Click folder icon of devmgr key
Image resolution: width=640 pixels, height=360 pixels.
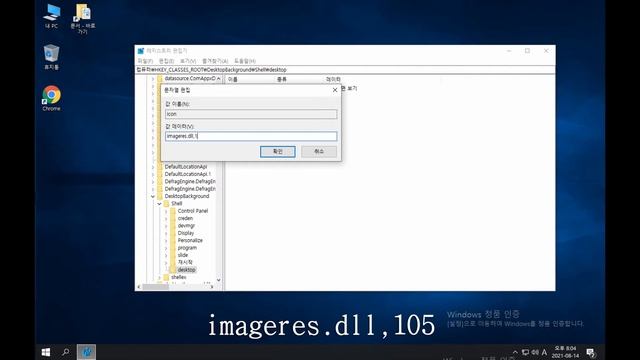pyautogui.click(x=173, y=226)
